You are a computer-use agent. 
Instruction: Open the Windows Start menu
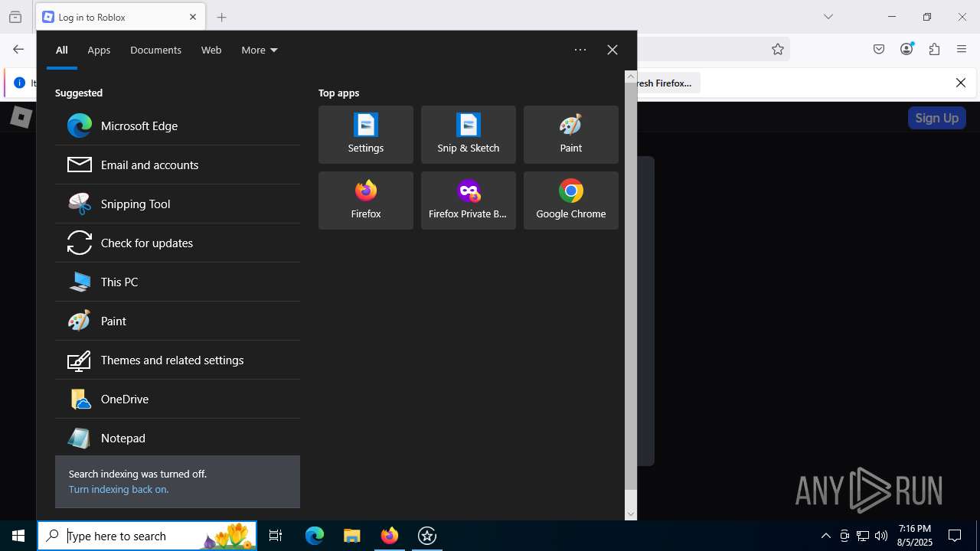click(18, 536)
